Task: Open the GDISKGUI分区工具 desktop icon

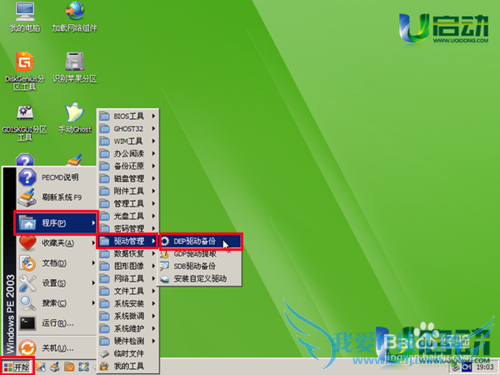Action: tap(25, 122)
